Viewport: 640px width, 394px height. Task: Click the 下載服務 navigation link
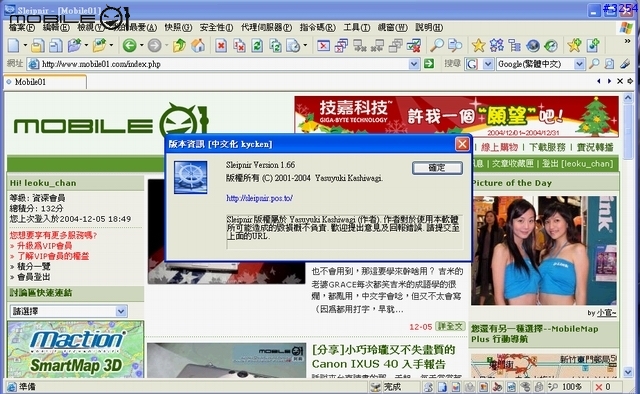click(x=547, y=147)
